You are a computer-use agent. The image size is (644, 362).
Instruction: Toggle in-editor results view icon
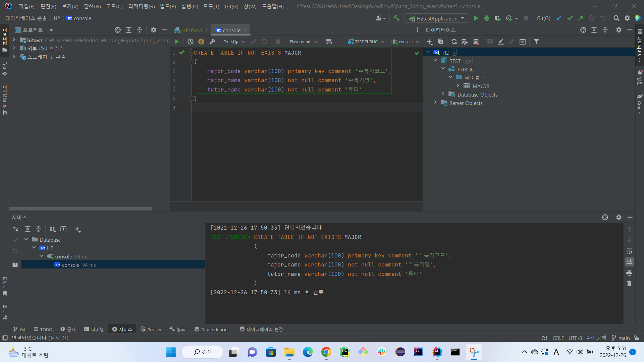tap(329, 42)
